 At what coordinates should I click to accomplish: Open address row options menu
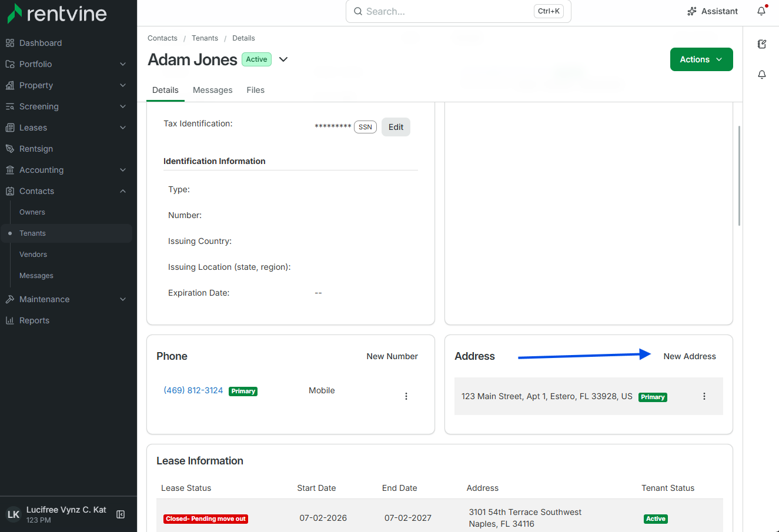coord(704,396)
